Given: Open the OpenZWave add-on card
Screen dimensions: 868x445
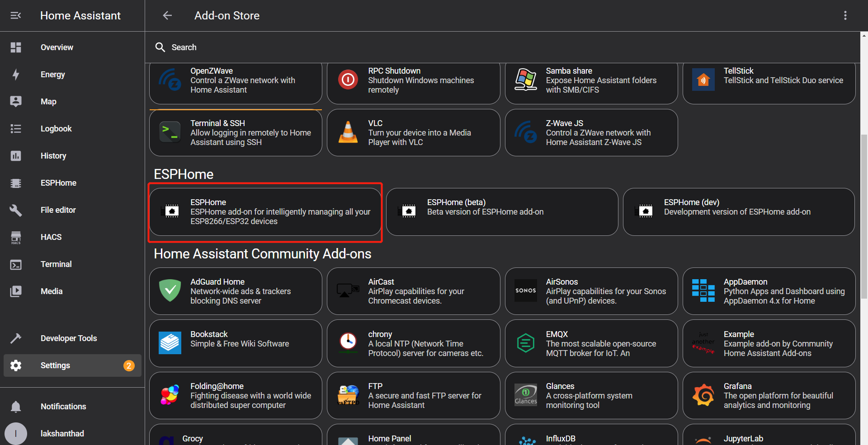Looking at the screenshot, I should point(236,83).
